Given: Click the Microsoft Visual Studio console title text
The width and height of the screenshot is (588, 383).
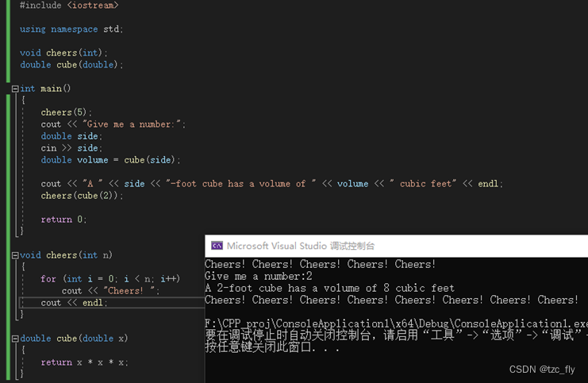Looking at the screenshot, I should click(x=301, y=246).
